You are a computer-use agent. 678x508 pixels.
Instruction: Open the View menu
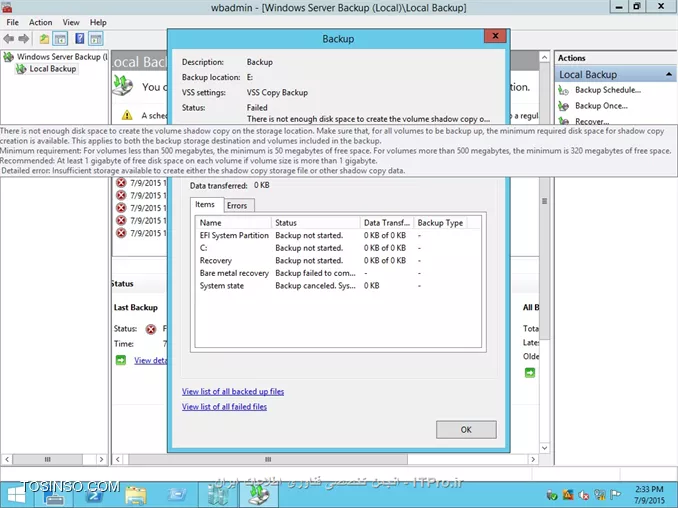(x=70, y=22)
